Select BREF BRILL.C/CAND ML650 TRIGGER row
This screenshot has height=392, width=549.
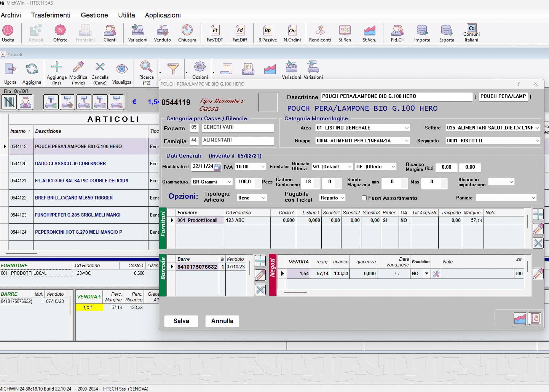(x=79, y=198)
